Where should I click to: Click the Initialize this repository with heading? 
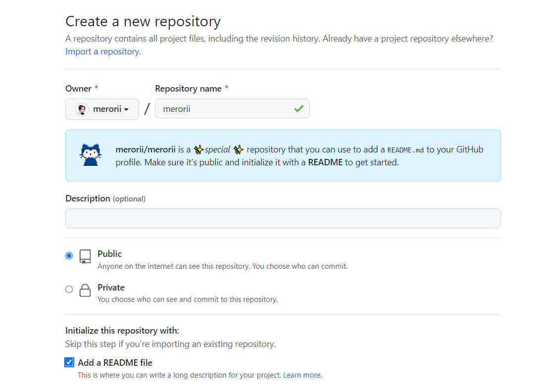coord(122,331)
